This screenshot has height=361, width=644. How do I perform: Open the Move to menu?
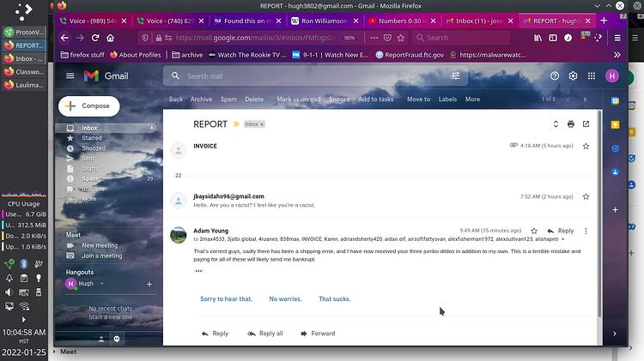pos(418,99)
